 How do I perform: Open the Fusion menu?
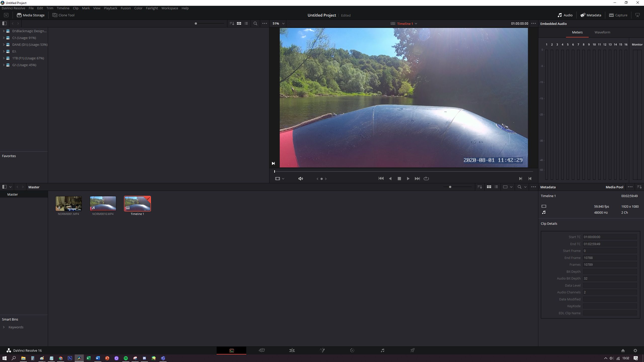[126, 8]
